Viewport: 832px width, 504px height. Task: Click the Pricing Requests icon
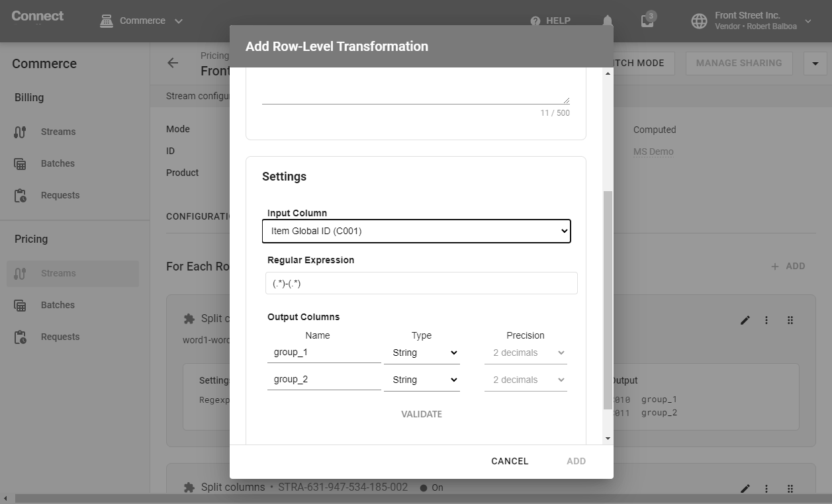coord(20,337)
